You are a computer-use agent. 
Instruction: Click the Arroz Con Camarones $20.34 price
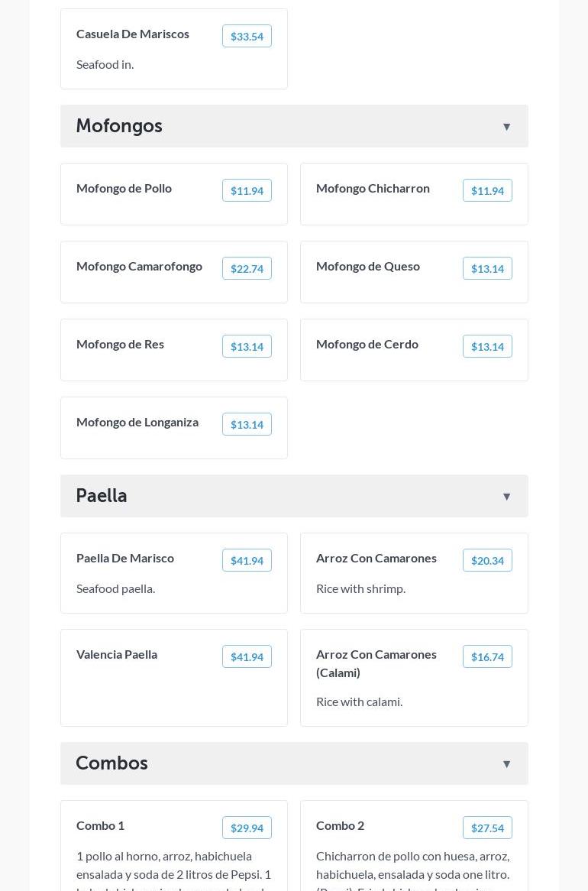487,561
